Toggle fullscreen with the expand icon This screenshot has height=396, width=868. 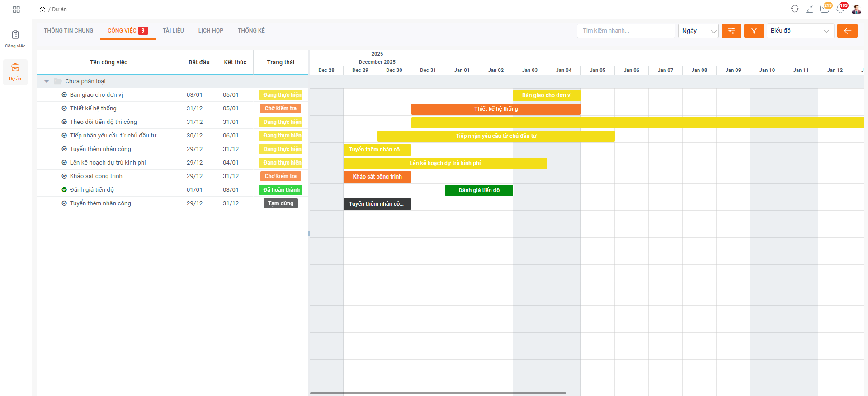click(809, 9)
